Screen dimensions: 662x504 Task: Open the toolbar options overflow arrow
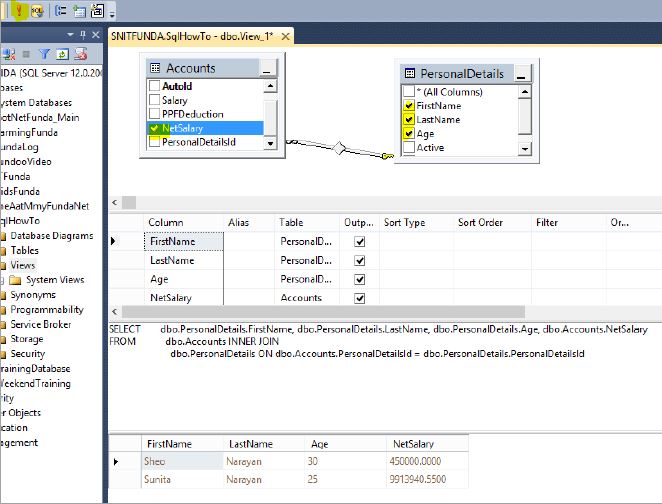(x=112, y=15)
